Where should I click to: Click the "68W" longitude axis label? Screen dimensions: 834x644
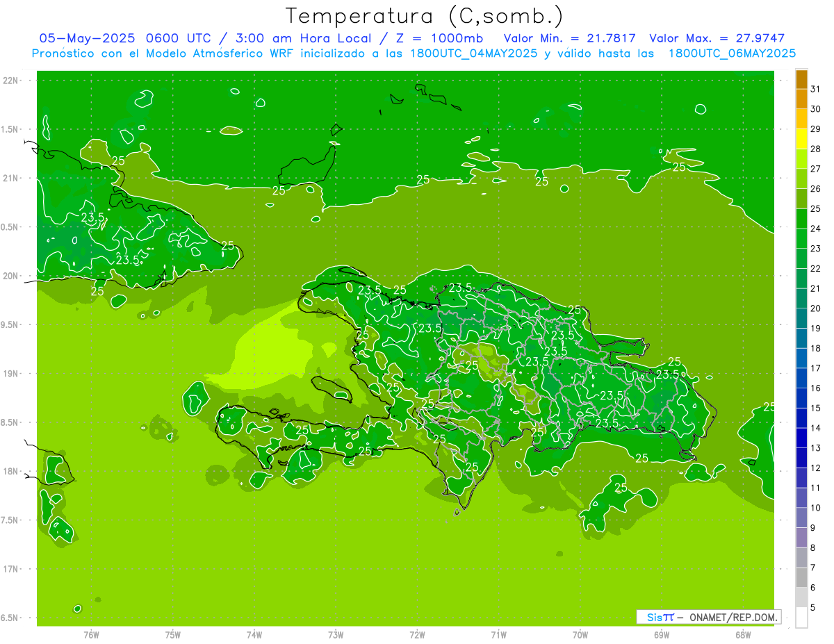click(x=743, y=634)
